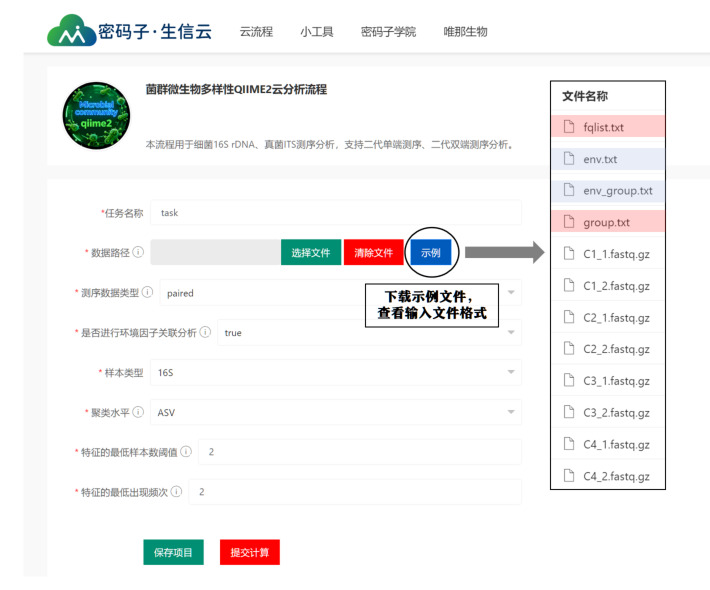Screen dimensions: 710x590
Task: Expand the 样本类型 16S dropdown
Action: tap(340, 372)
